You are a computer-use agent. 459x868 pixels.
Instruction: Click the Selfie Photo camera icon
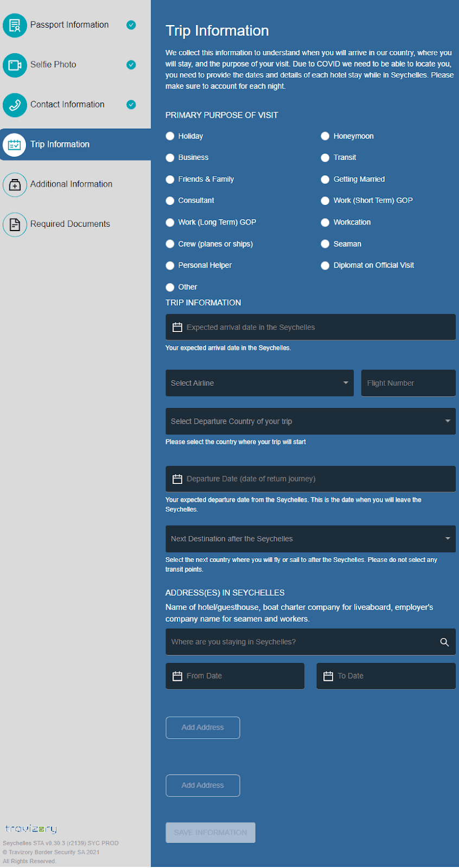(15, 65)
